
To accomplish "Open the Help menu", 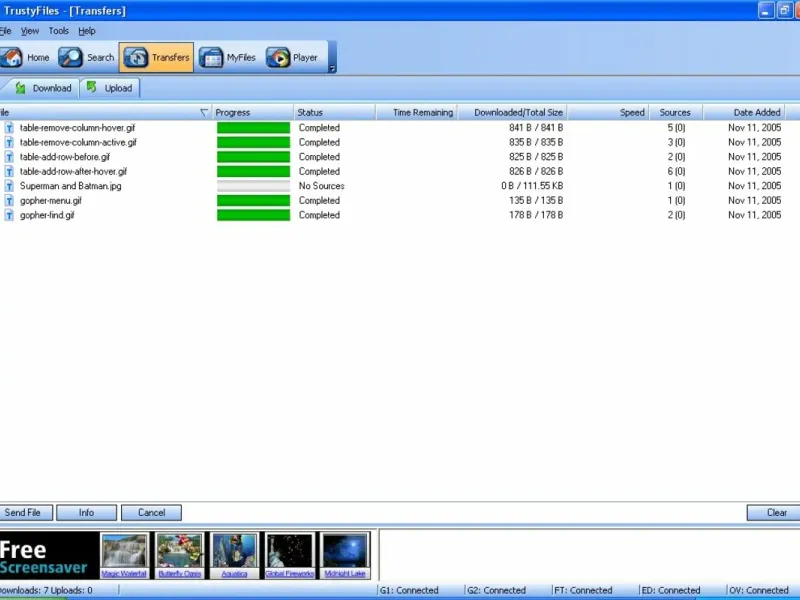I will pos(87,31).
